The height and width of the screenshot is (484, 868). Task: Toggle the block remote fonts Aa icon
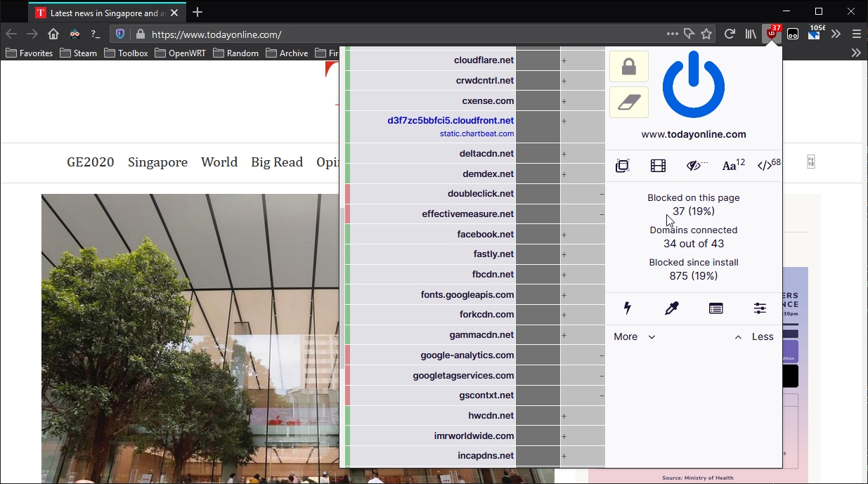(733, 166)
